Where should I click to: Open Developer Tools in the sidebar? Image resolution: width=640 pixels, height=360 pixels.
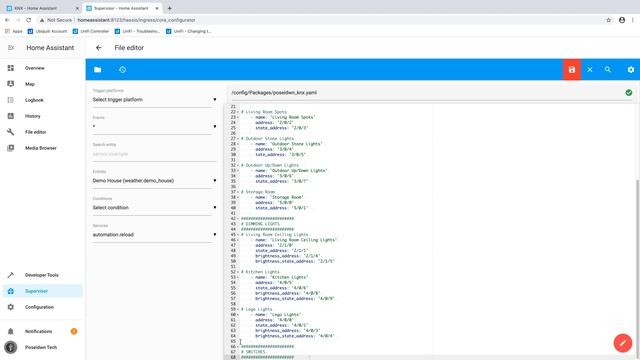[x=42, y=275]
